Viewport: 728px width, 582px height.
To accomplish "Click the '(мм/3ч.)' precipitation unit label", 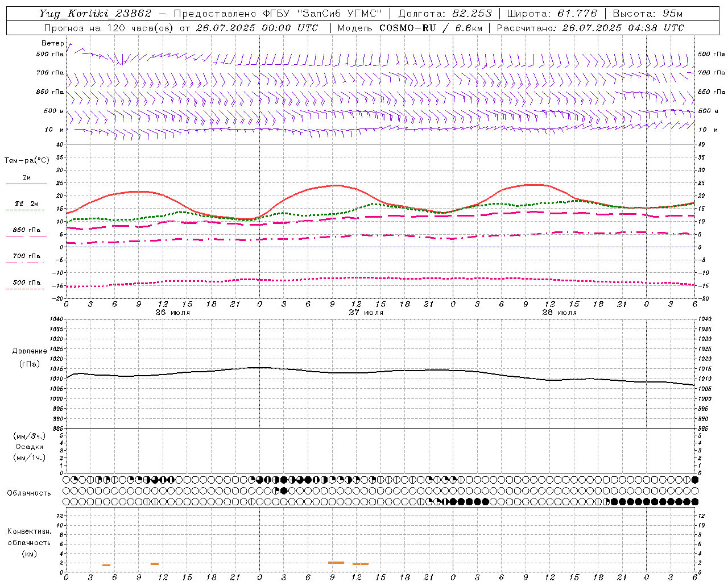I will pyautogui.click(x=30, y=436).
